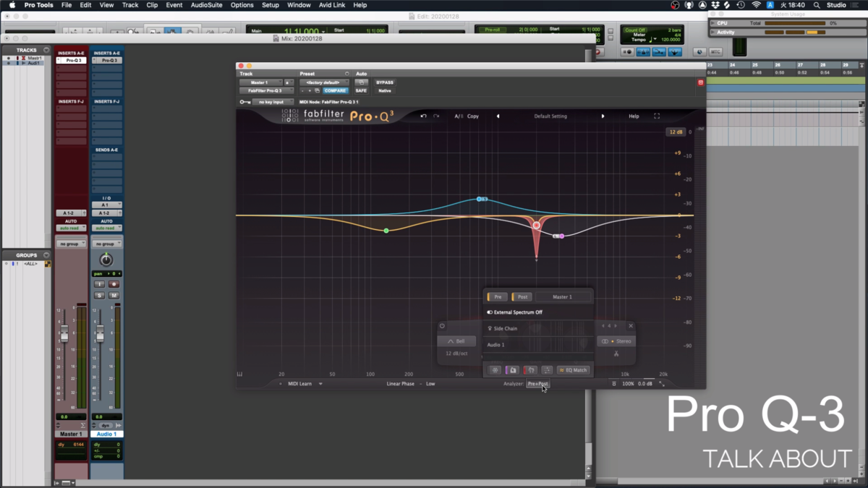
Task: Open the Avid Link menu
Action: tap(332, 5)
